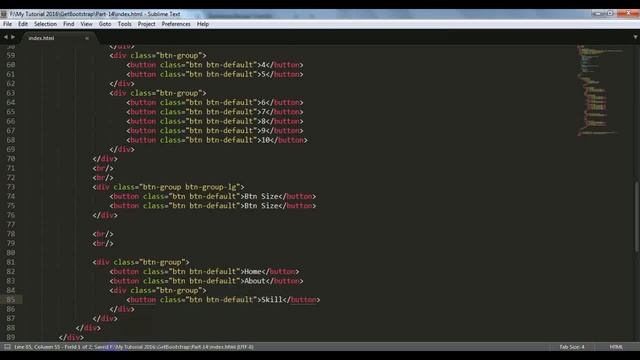The height and width of the screenshot is (360, 640).
Task: Click the div btn-group tag on line 59
Action: coord(158,56)
